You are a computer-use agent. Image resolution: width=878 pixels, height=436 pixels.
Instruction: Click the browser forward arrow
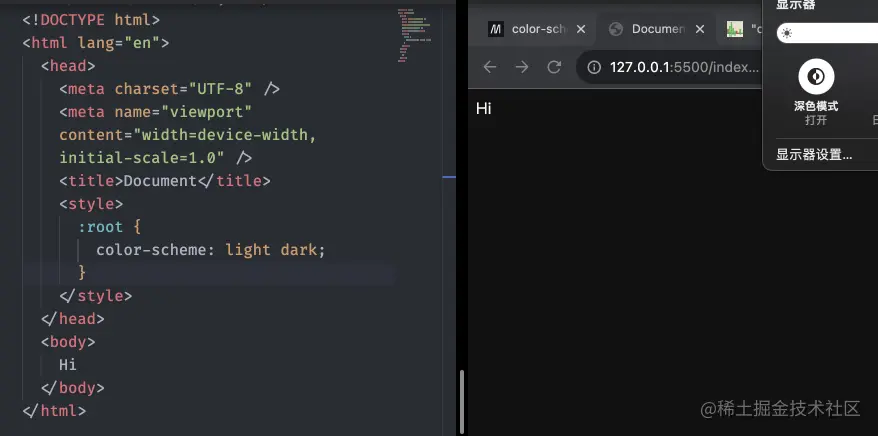[522, 67]
